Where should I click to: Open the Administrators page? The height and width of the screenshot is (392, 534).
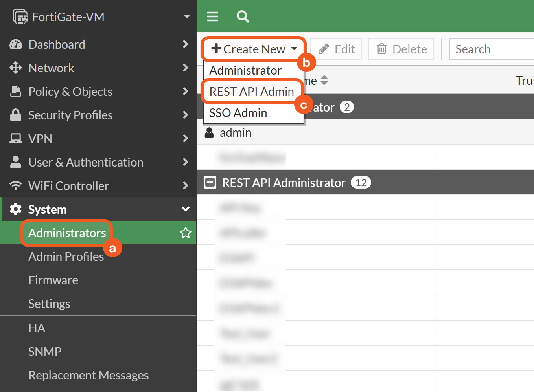[67, 233]
